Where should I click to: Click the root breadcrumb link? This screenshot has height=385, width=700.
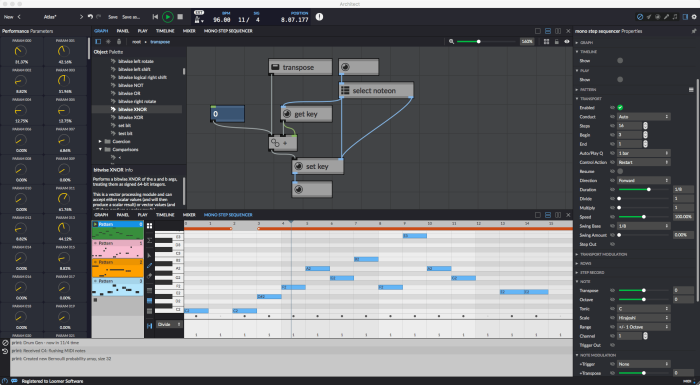point(136,42)
